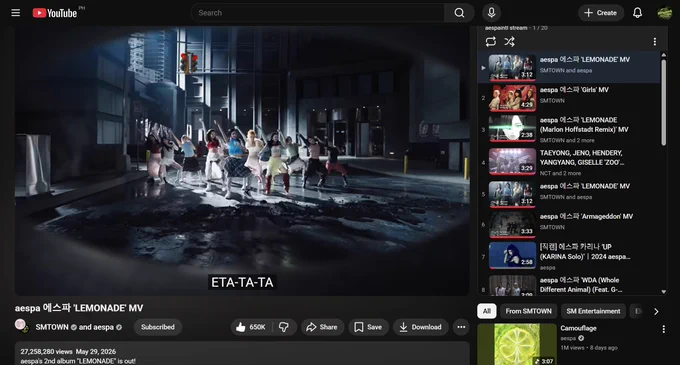Image resolution: width=680 pixels, height=365 pixels.
Task: Open options for Camouflage video
Action: point(663,329)
